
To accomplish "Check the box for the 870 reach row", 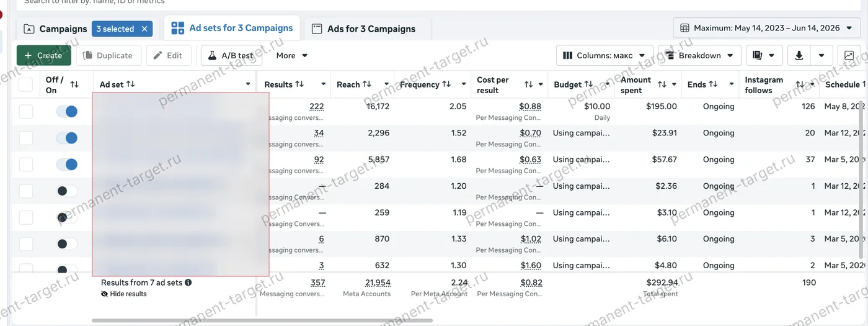I will point(25,244).
